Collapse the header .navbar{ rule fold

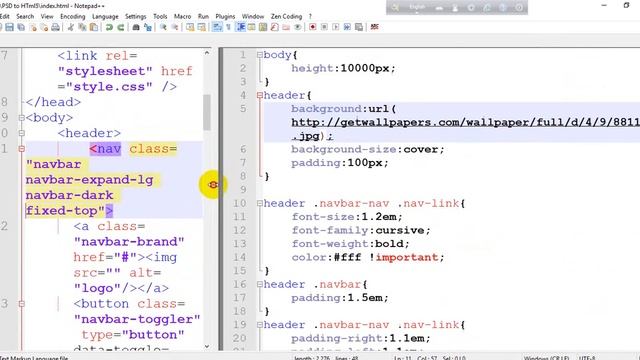[260, 284]
